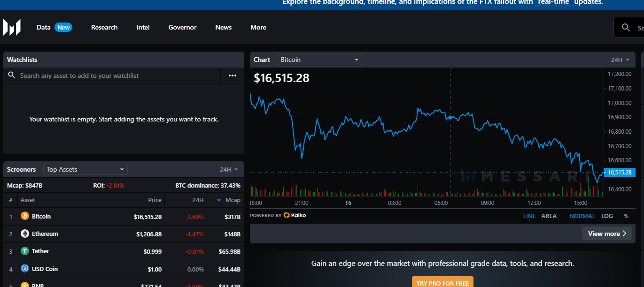Screen dimensions: 644x287
Task: Open the chart 24H timeframe dropdown
Action: (619, 60)
